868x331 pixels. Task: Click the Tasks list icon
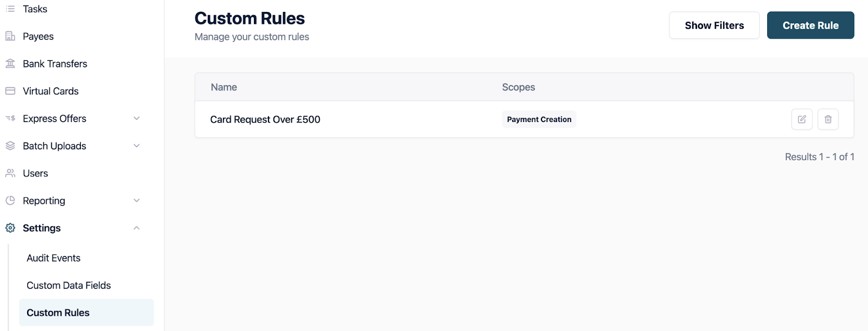[10, 9]
